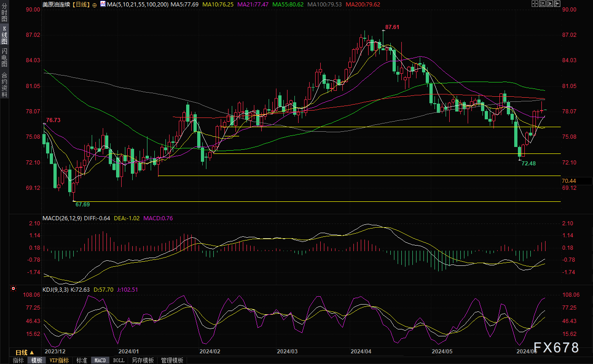593x364 pixels.
Task: Switch to the 分时图 side tab
Action: [x=4, y=12]
